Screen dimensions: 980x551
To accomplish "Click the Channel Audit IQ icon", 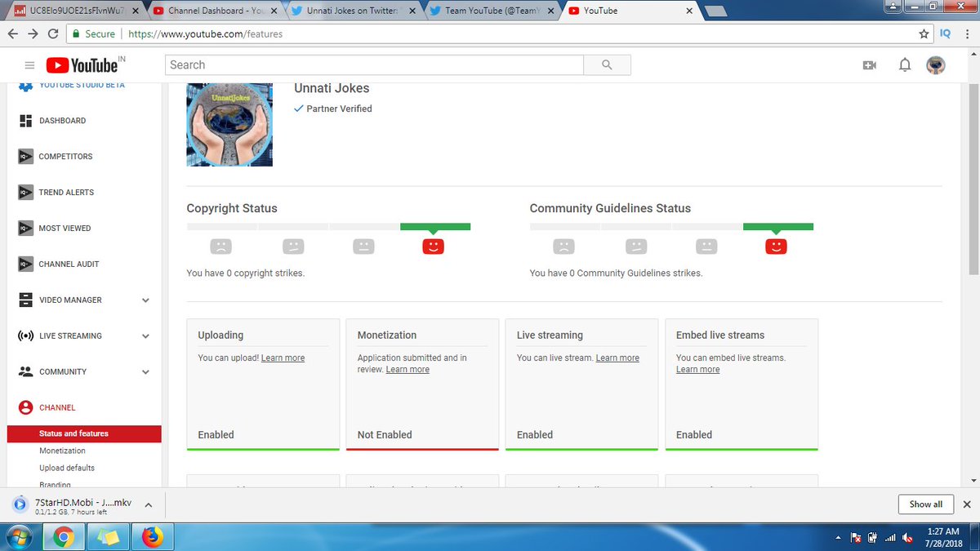I will (25, 264).
